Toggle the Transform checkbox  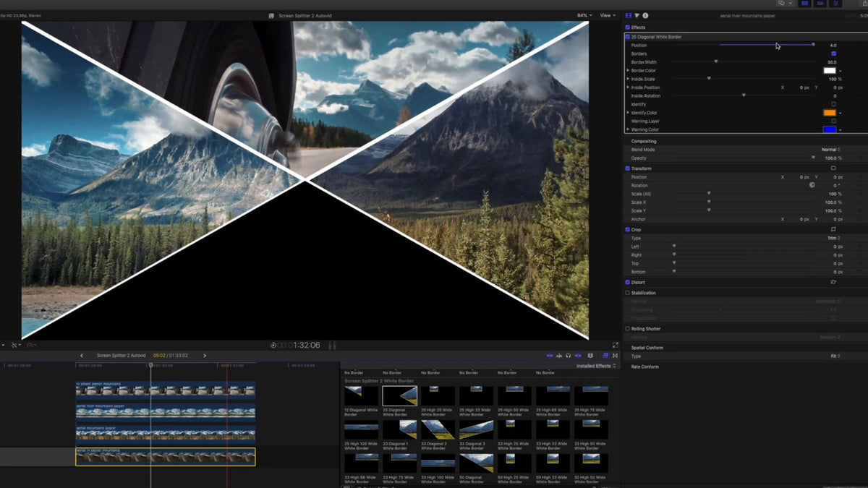click(x=627, y=168)
